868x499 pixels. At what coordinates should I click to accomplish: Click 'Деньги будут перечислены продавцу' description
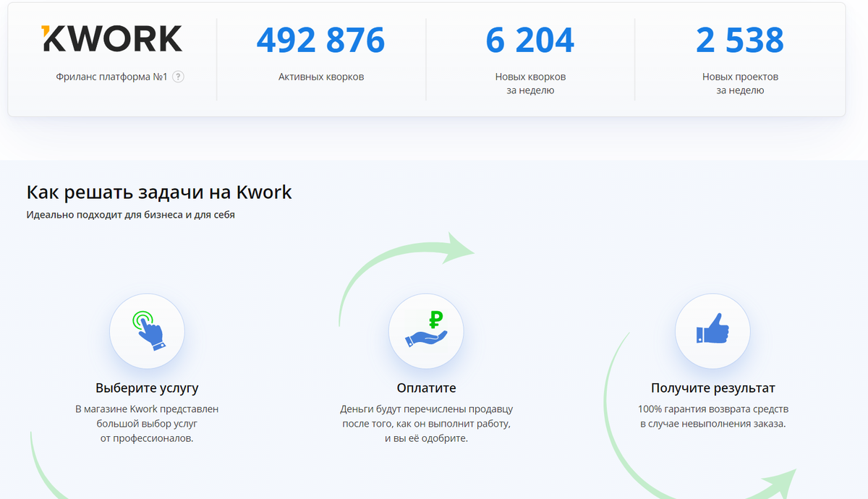click(426, 424)
